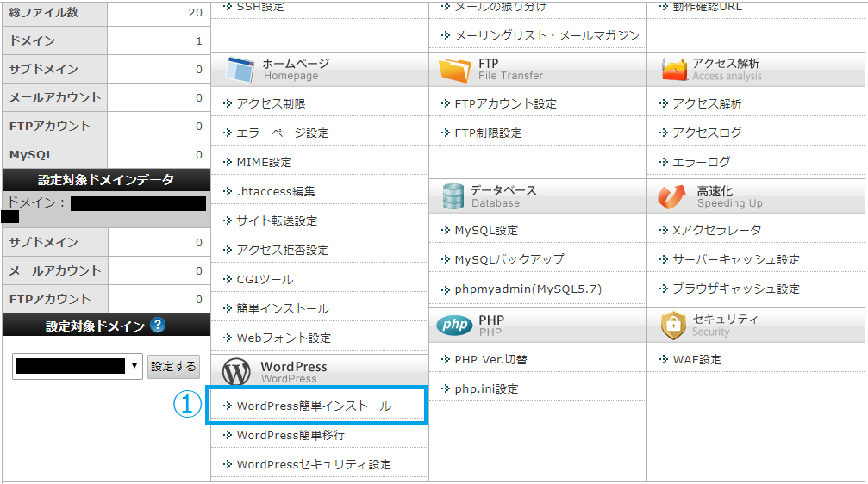
Task: Click the WordPress logo icon
Action: (236, 371)
